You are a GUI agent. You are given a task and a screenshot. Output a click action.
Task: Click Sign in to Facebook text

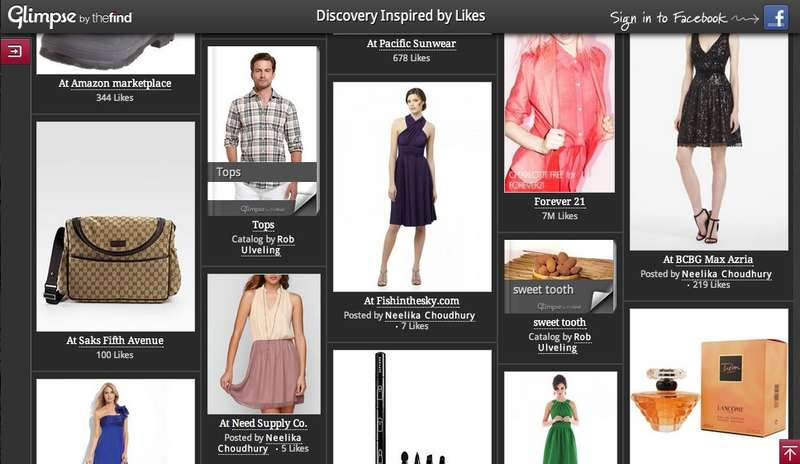[x=668, y=19]
